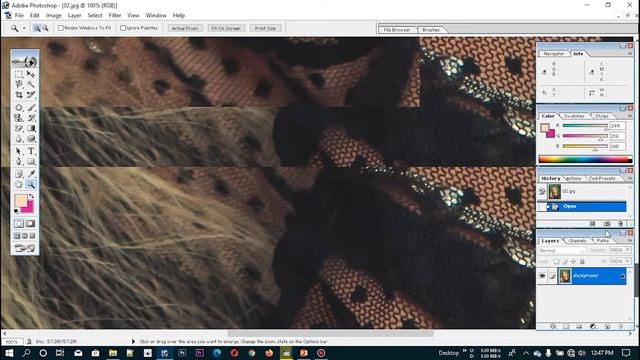
Task: Select the Hand tool
Action: (19, 184)
